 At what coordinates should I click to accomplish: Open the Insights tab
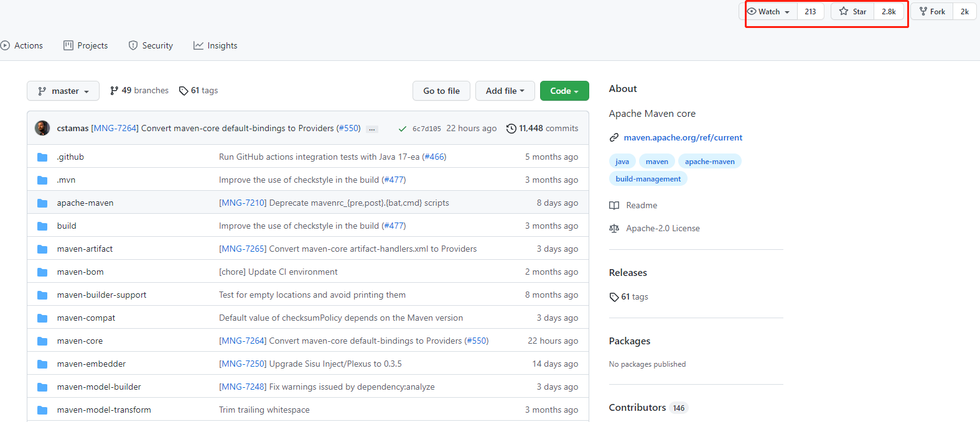point(215,45)
